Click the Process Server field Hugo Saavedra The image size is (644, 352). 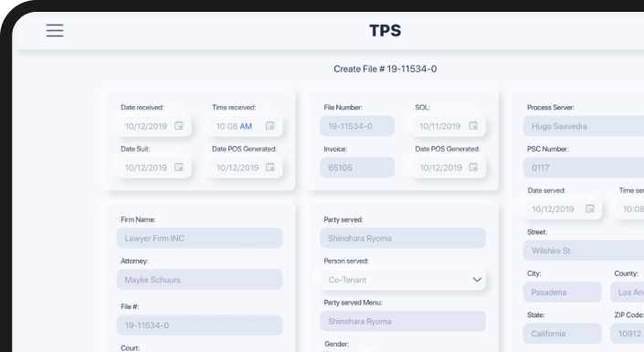point(584,126)
